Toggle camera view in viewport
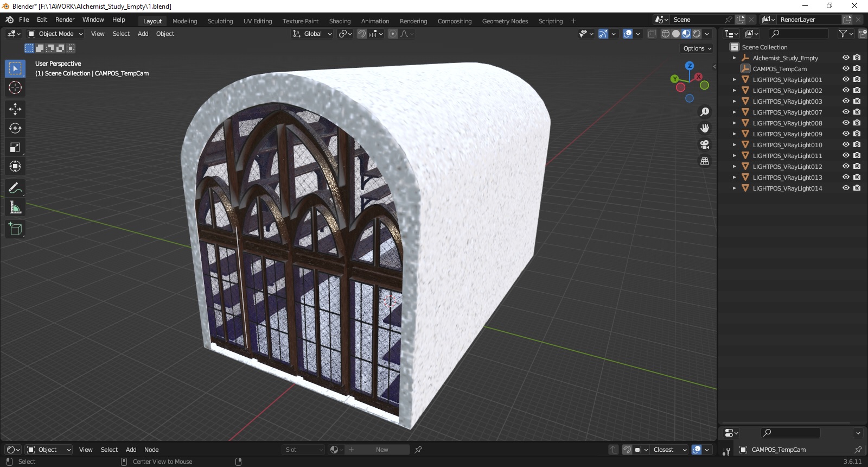Image resolution: width=868 pixels, height=467 pixels. [705, 144]
